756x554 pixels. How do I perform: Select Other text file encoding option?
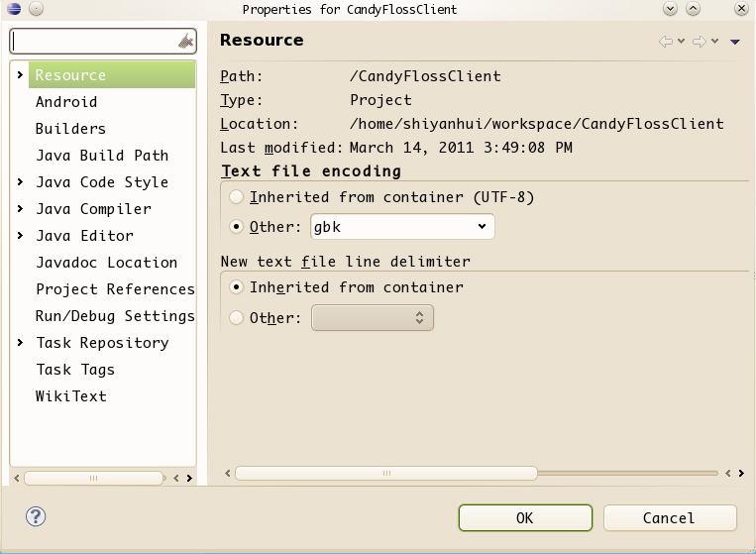[237, 227]
